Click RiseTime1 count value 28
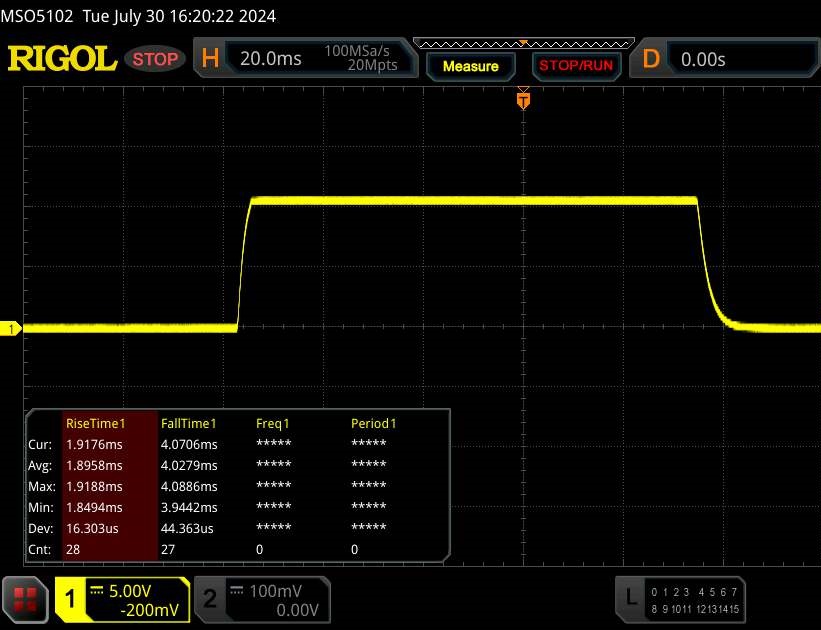Image resolution: width=821 pixels, height=630 pixels. pyautogui.click(x=73, y=549)
